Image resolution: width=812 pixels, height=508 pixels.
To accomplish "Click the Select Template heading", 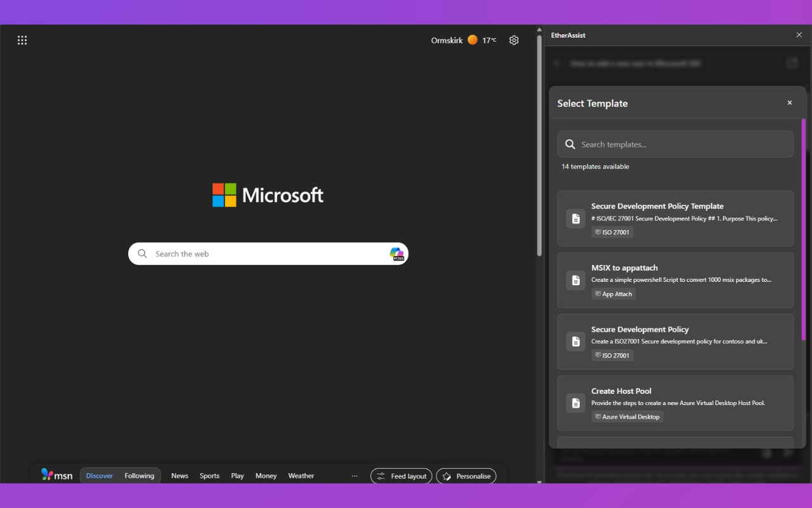I will 593,104.
